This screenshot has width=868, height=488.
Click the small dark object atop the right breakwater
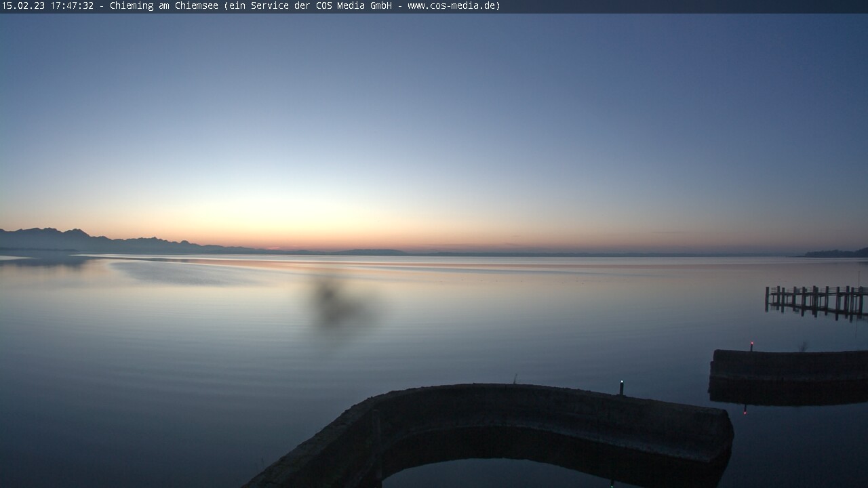click(803, 347)
